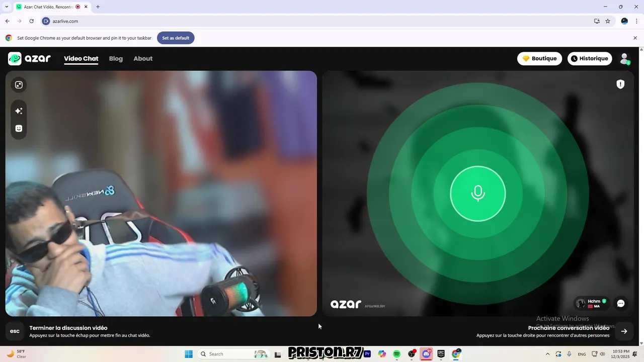Go back to previous page

click(7, 21)
